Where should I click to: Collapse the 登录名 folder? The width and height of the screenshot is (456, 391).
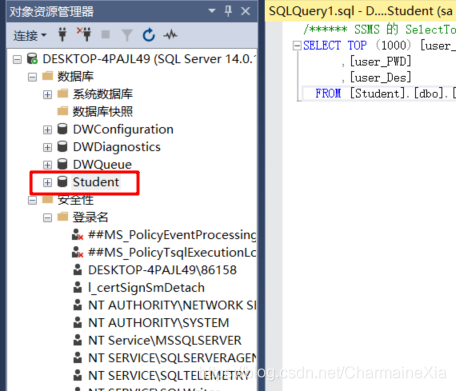(47, 218)
